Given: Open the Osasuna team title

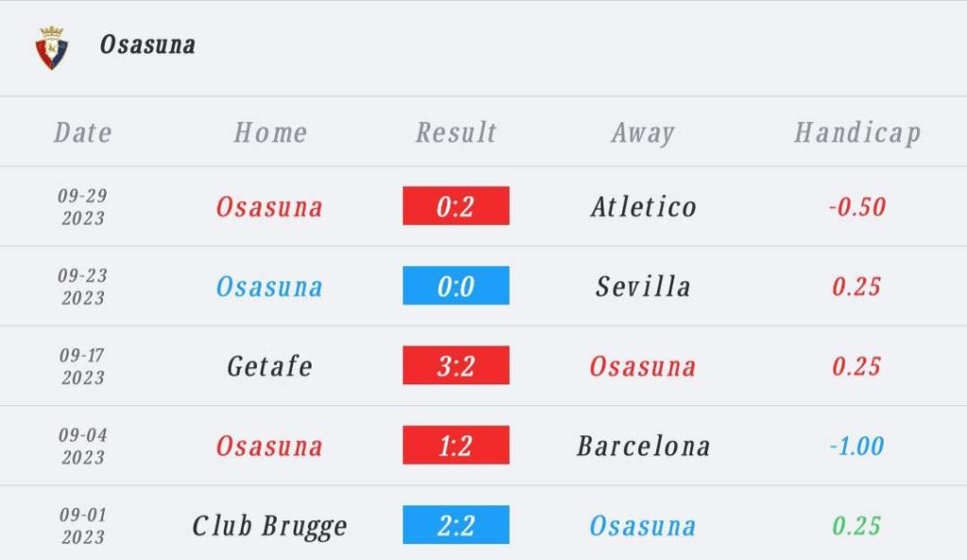Looking at the screenshot, I should coord(148,44).
